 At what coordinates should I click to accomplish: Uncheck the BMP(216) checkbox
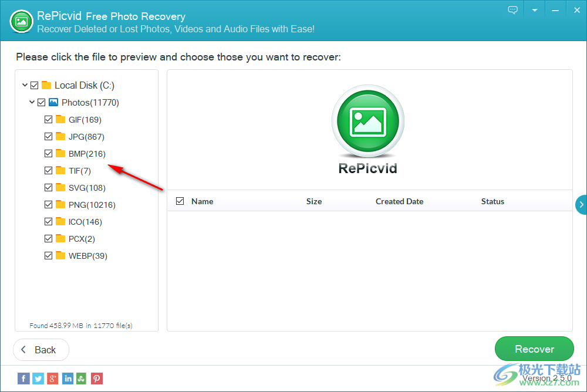tap(48, 154)
